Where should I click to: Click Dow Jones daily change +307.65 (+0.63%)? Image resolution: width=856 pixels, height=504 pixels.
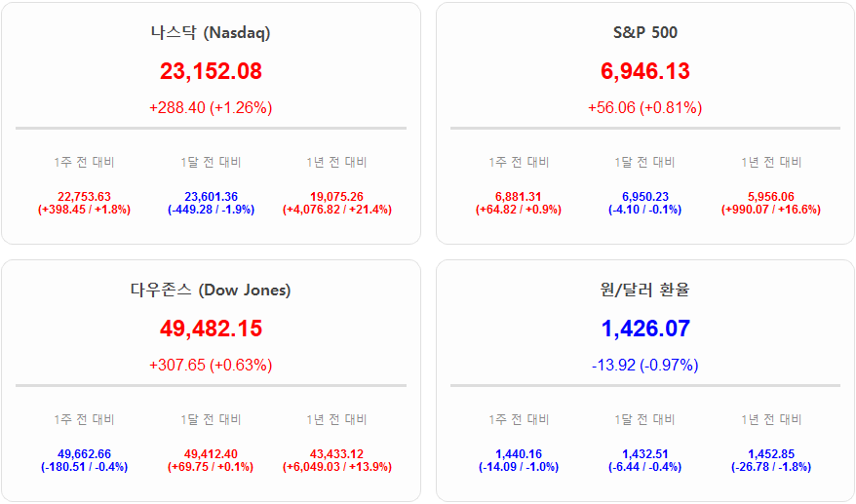tap(211, 366)
